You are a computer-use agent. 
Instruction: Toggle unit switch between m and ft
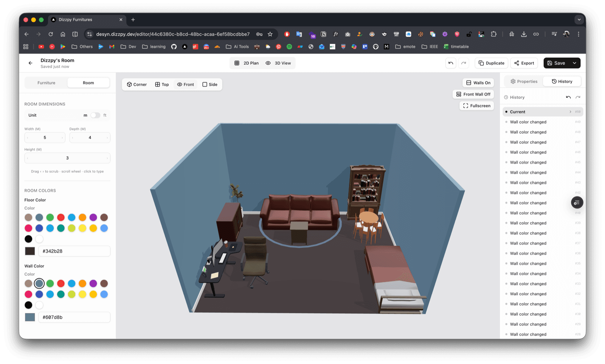[x=95, y=115]
